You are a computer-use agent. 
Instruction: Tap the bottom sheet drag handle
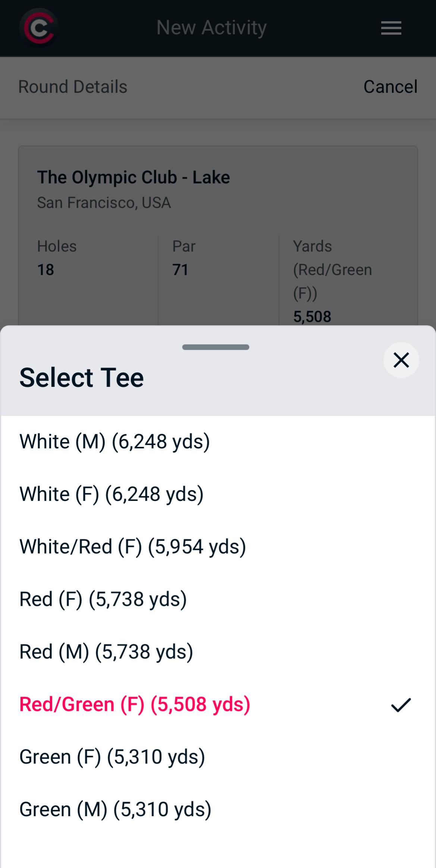(x=216, y=347)
